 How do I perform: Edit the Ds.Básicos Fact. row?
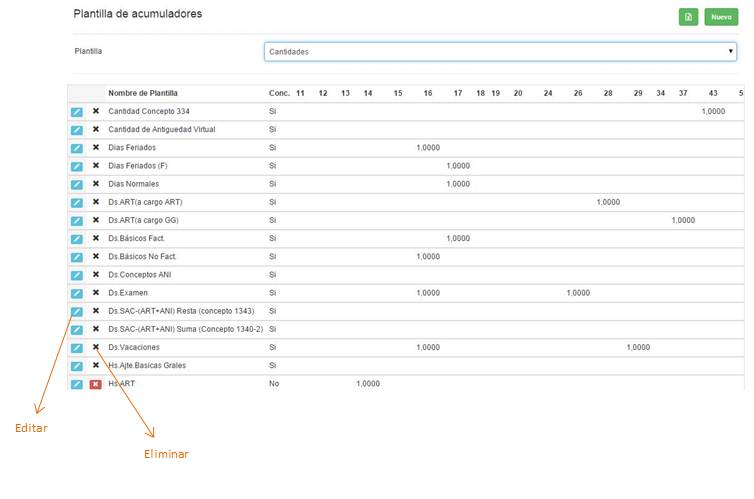pyautogui.click(x=77, y=239)
